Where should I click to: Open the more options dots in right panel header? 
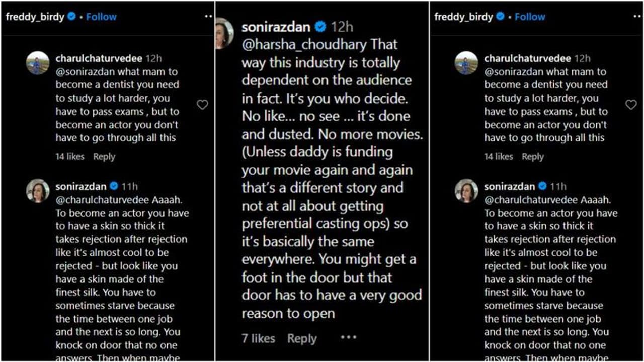click(x=637, y=17)
